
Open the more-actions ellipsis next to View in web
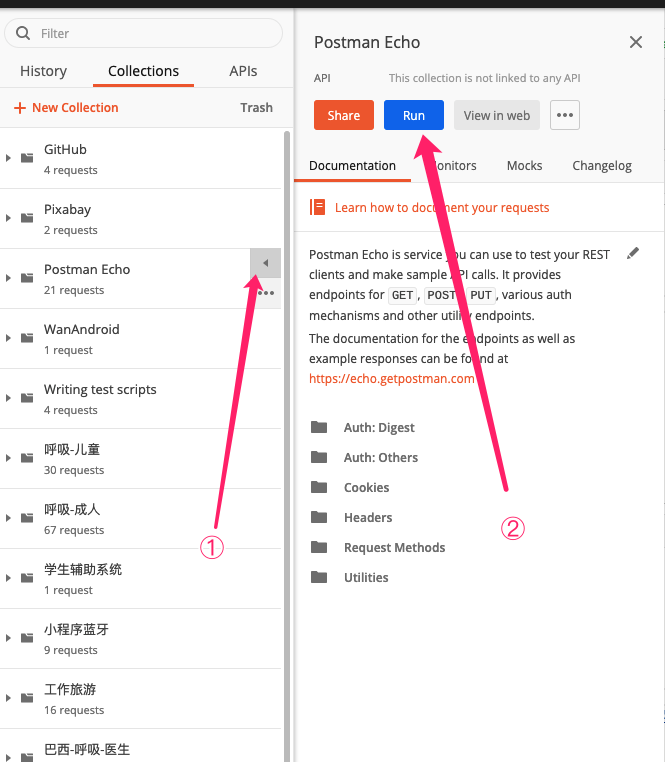coord(565,115)
